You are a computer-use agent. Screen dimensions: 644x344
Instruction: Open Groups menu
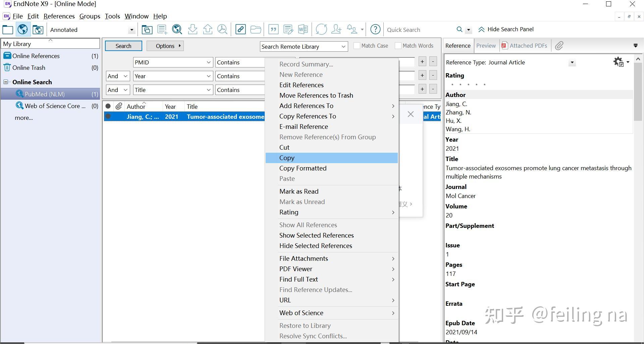[90, 16]
